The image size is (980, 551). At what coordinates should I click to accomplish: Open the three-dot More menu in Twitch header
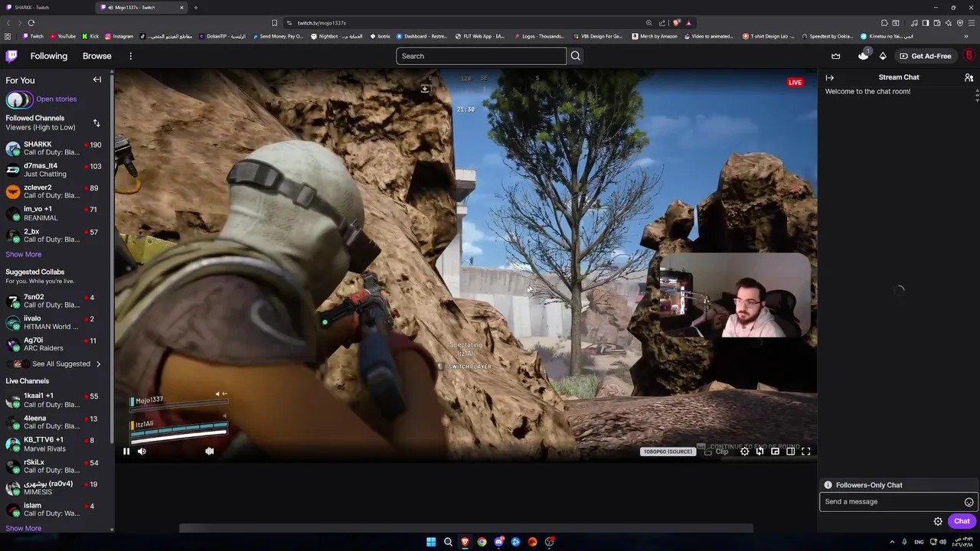(130, 56)
